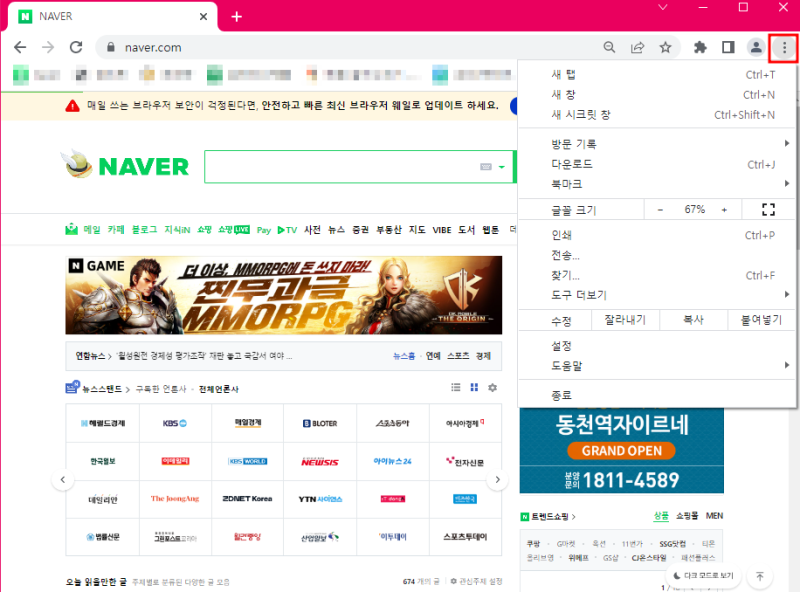Select 전송... menu item
This screenshot has width=800, height=592.
(657, 255)
